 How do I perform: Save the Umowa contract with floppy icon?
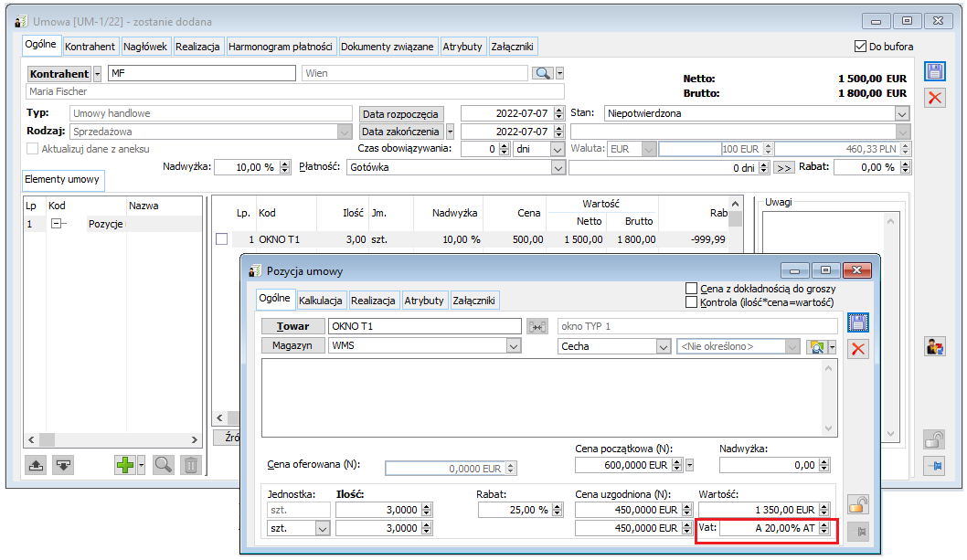(x=934, y=71)
